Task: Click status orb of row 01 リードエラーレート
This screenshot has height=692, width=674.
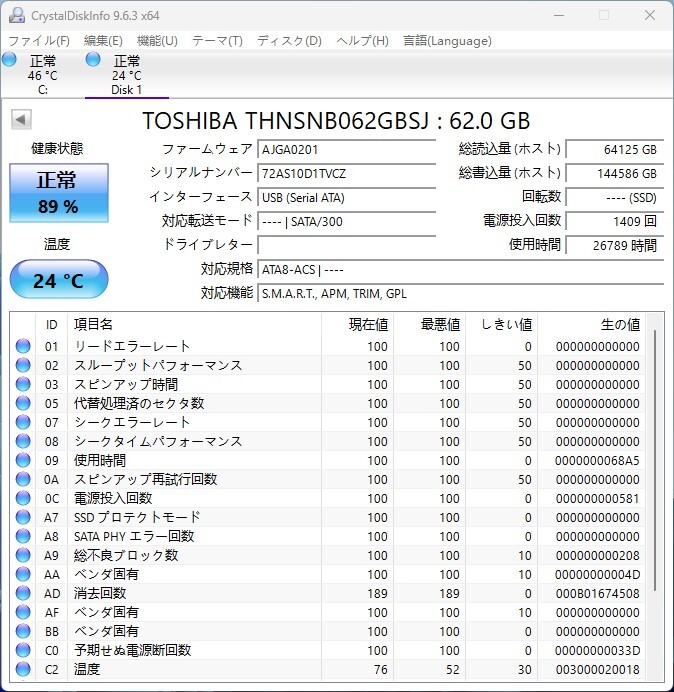Action: pos(23,346)
